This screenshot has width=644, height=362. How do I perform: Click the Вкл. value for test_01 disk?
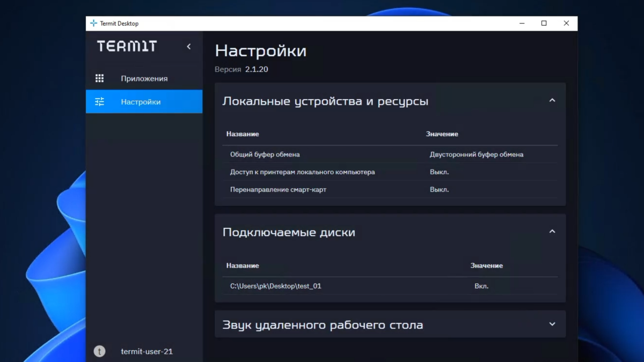click(x=481, y=286)
